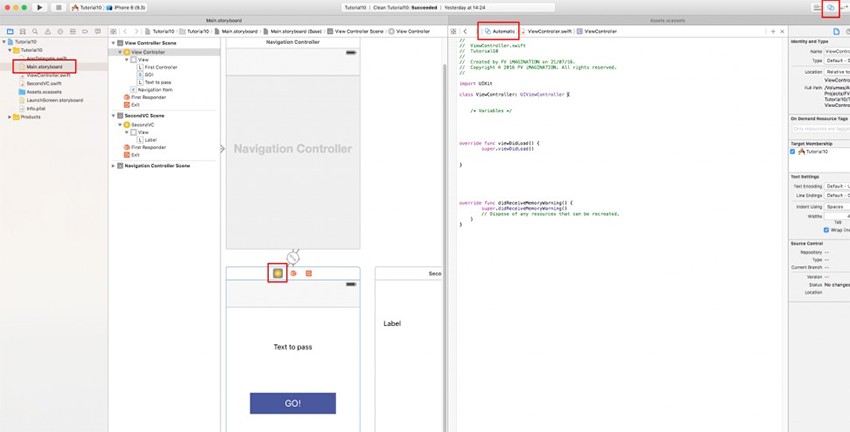
Task: Click View Controller Scene in jump bar
Action: [x=355, y=31]
